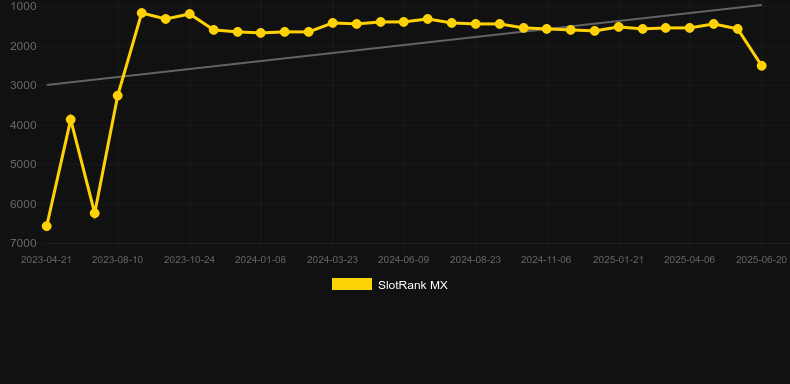Click the data point above 2024-03-23
Viewport: 790px width, 384px height.
pyautogui.click(x=333, y=23)
